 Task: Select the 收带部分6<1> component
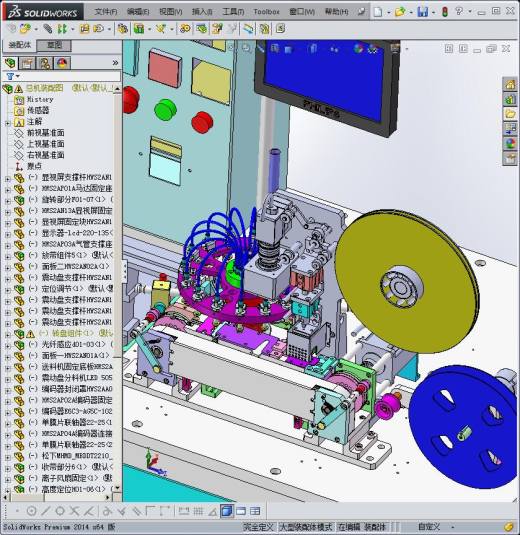64,467
